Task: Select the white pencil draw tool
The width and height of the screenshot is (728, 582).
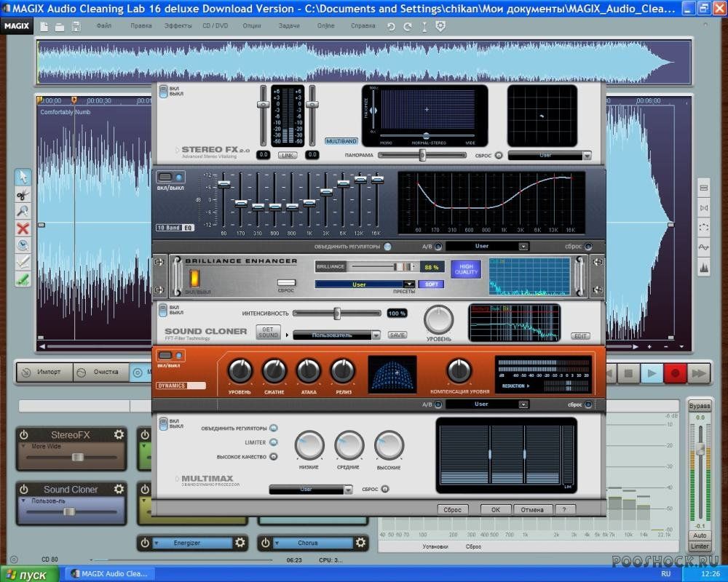Action: tap(23, 262)
